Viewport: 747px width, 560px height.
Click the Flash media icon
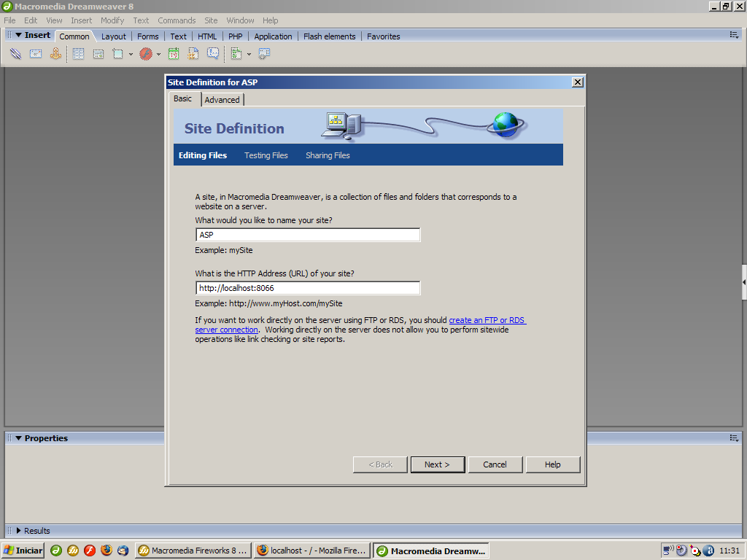coord(146,54)
